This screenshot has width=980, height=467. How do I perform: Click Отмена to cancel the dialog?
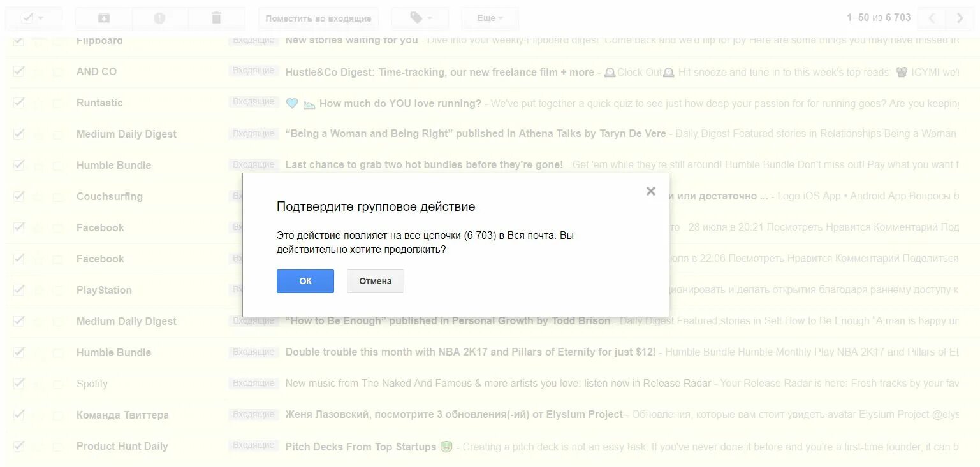click(375, 281)
